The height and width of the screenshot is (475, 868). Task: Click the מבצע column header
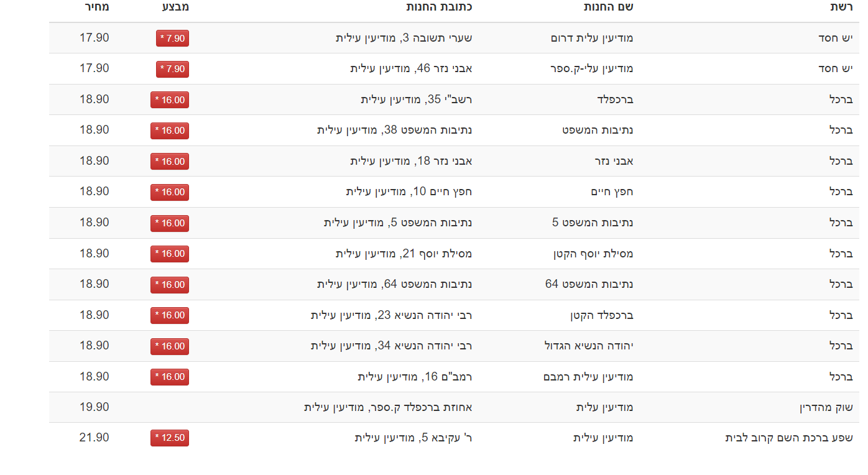(176, 7)
